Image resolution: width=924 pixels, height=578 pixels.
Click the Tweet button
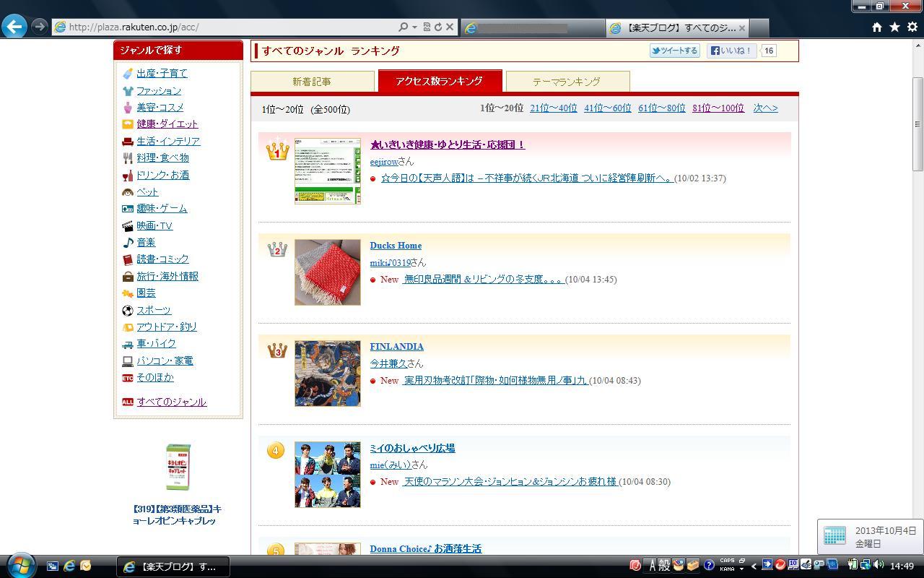[x=674, y=51]
